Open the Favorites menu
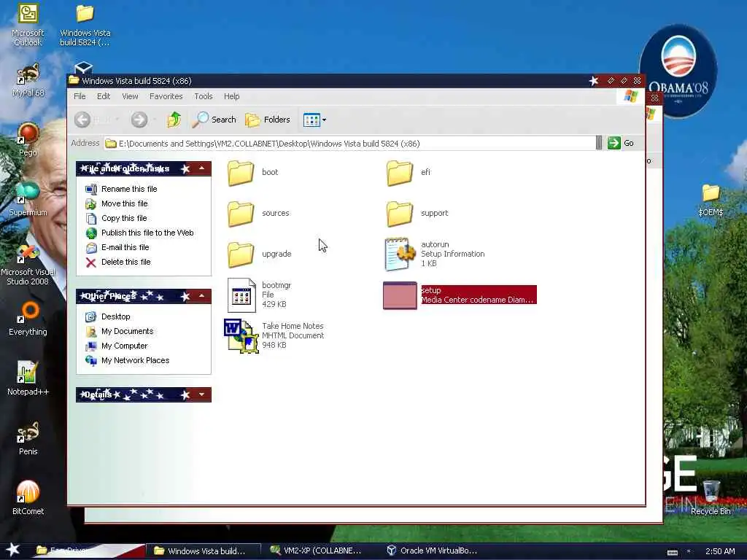 pyautogui.click(x=166, y=96)
